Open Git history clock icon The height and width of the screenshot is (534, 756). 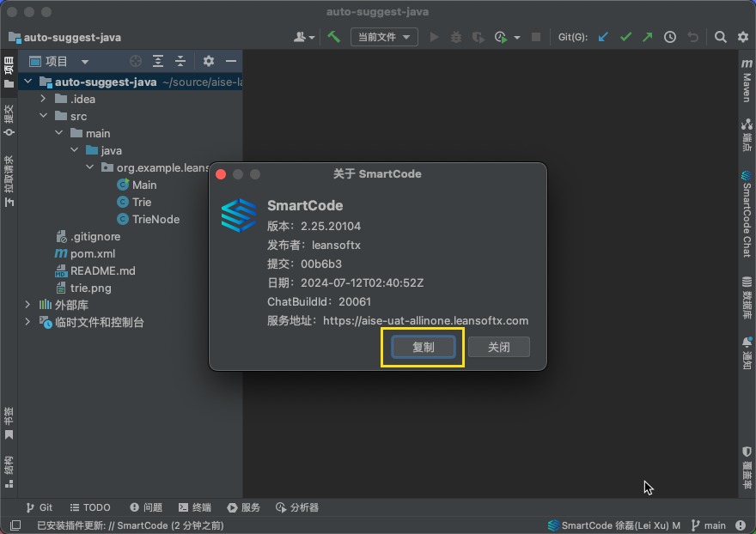pos(670,37)
